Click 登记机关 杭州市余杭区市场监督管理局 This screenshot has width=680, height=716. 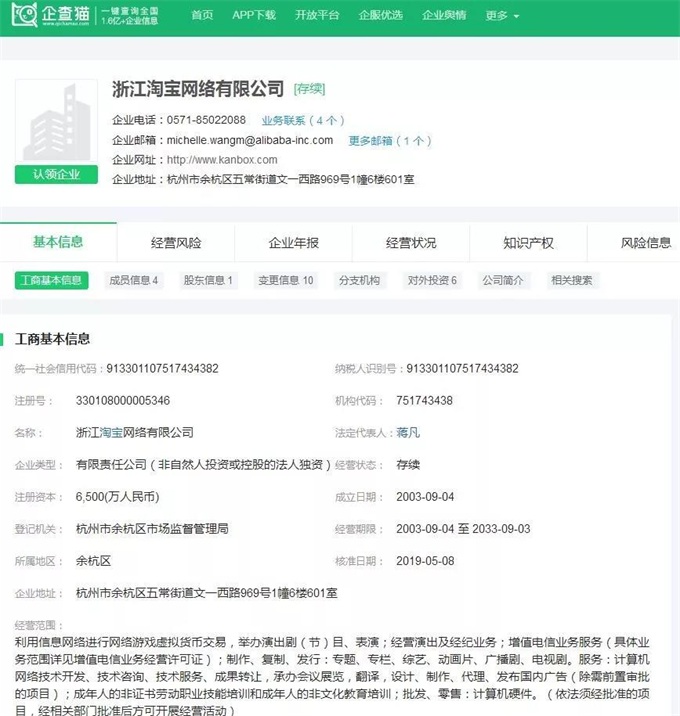(x=152, y=529)
